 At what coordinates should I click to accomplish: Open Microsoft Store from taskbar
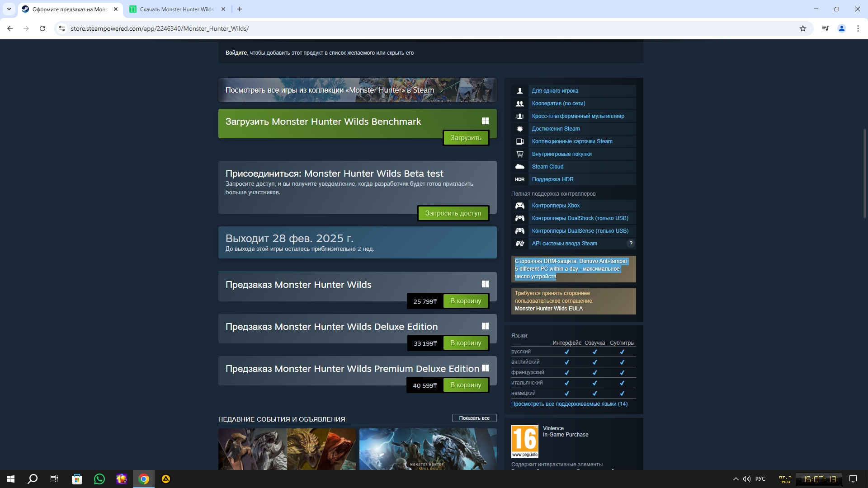coord(77,479)
